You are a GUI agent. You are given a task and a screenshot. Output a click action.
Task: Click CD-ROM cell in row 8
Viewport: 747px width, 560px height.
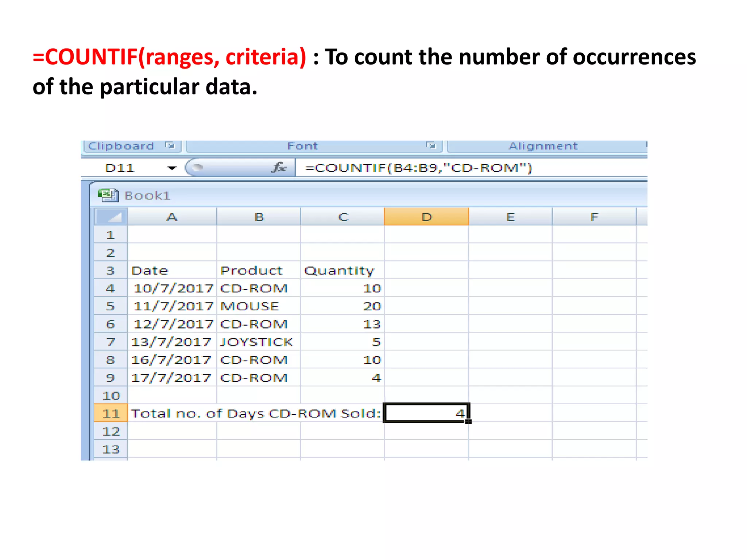tap(259, 359)
